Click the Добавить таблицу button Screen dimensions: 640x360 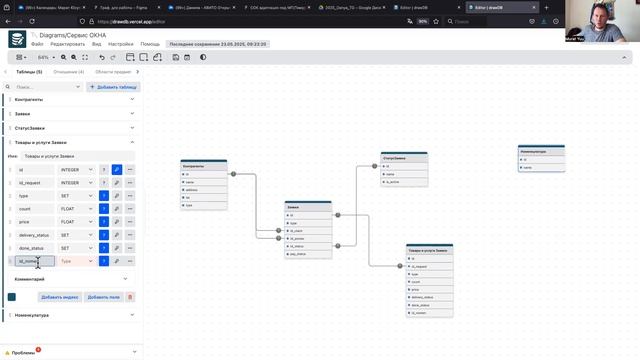tap(113, 87)
